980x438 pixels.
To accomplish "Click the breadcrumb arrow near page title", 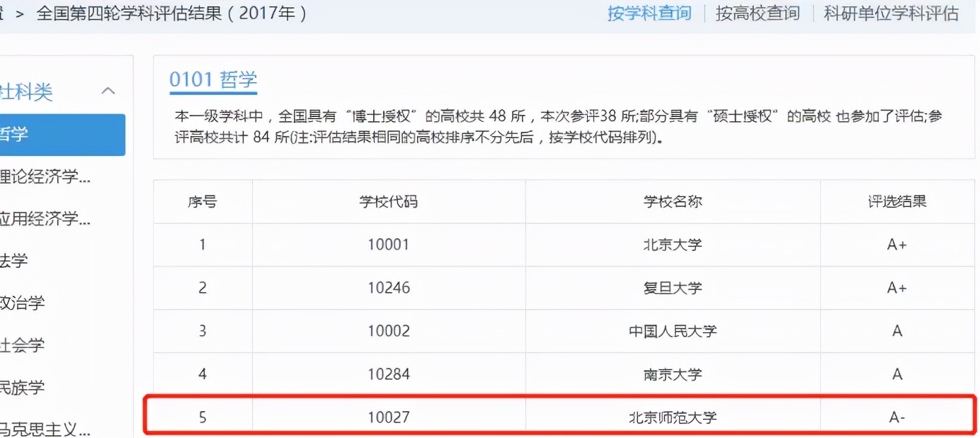I will click(x=21, y=12).
